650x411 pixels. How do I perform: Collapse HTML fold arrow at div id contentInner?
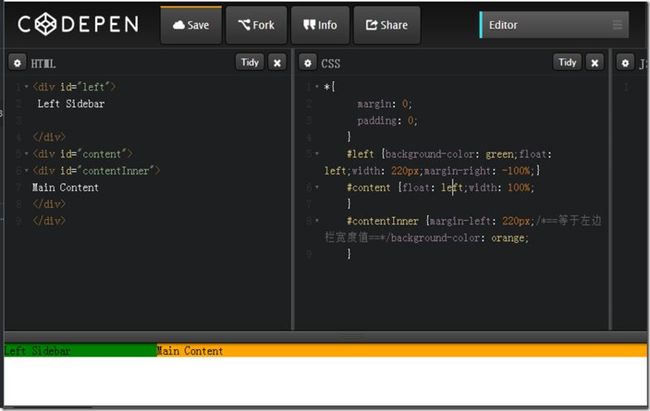click(x=26, y=170)
